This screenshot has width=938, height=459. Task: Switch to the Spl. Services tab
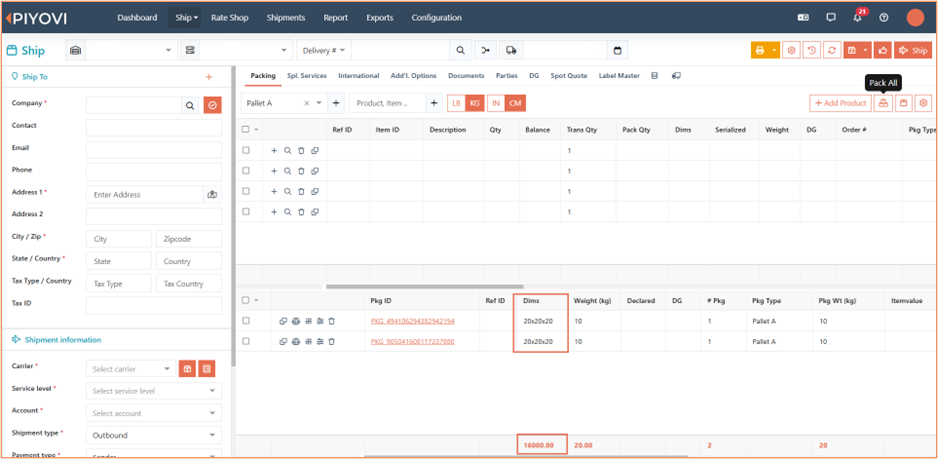point(306,76)
